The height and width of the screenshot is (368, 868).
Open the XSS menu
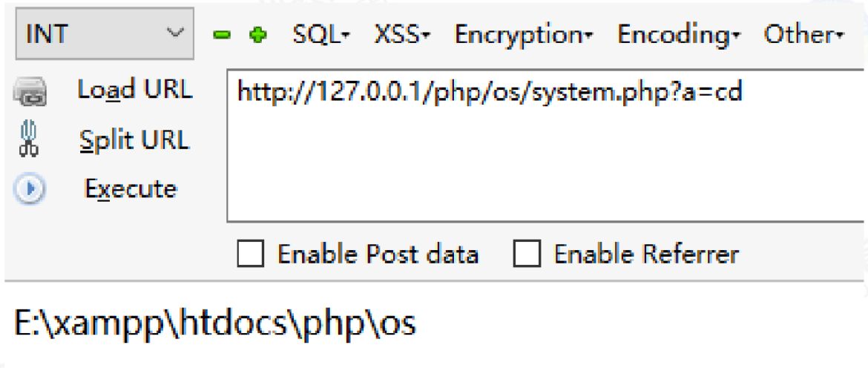click(x=402, y=35)
